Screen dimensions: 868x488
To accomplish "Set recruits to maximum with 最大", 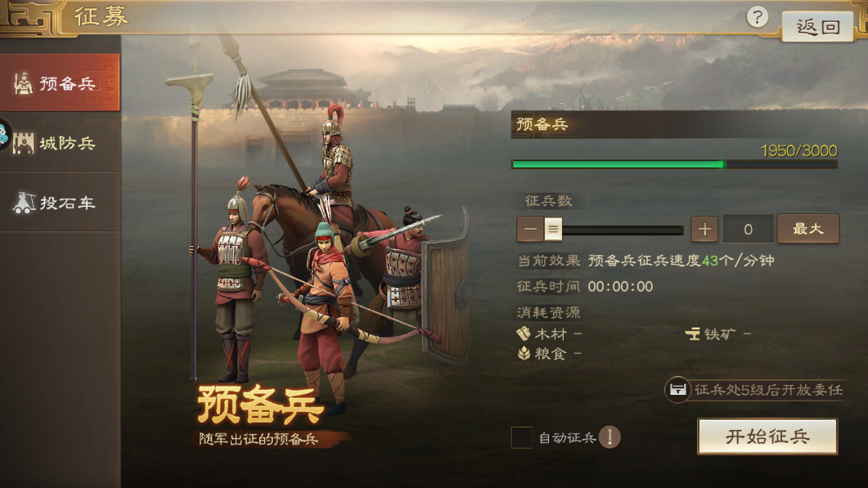I will pyautogui.click(x=808, y=229).
